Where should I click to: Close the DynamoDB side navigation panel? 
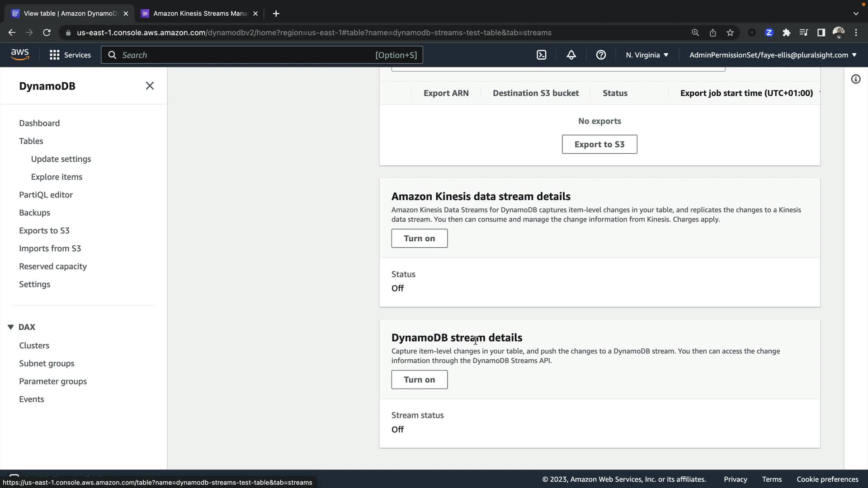pos(150,86)
